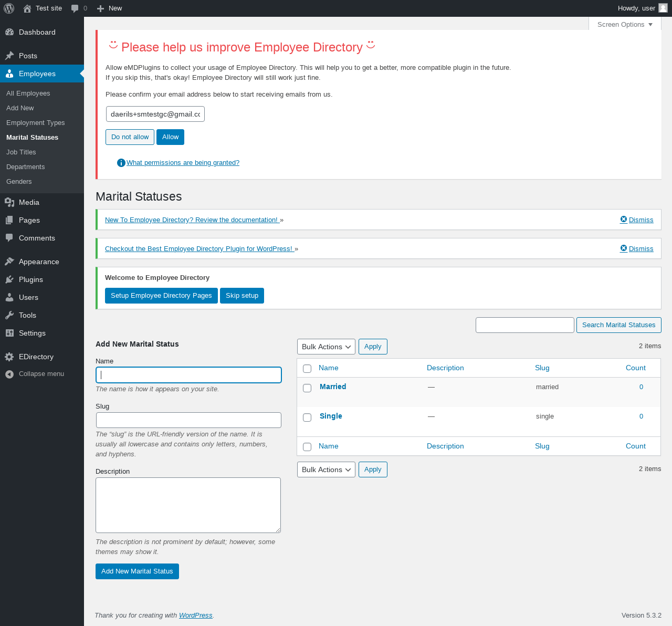The width and height of the screenshot is (672, 626).
Task: Open the WordPress logo menu
Action: (9, 8)
